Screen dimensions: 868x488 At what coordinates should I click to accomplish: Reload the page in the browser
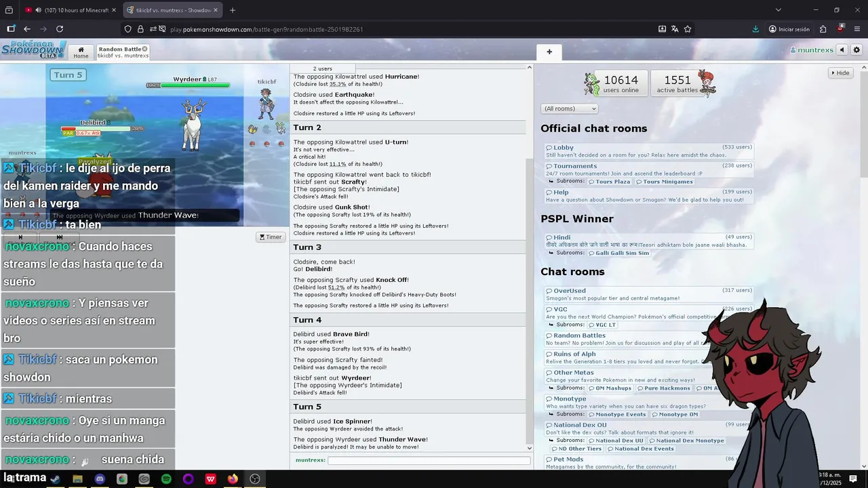coord(60,29)
